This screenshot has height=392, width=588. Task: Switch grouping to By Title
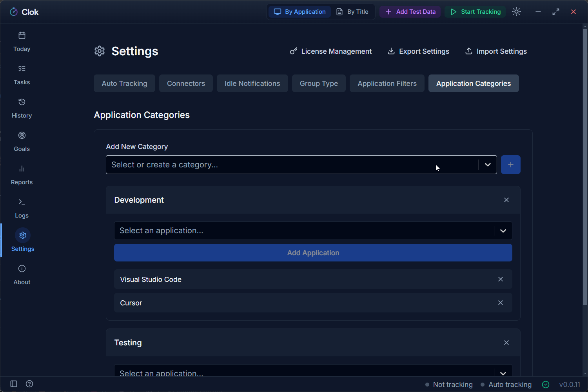point(352,12)
